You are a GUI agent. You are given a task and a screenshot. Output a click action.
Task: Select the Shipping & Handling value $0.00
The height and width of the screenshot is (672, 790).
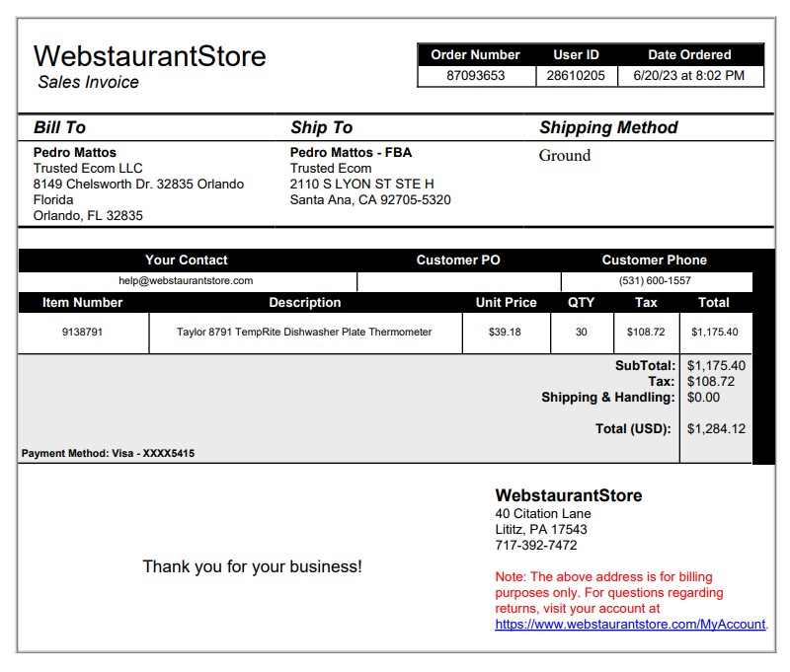click(x=703, y=397)
